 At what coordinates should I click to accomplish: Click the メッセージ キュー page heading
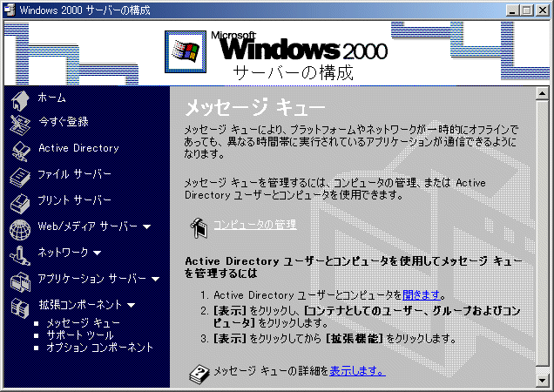click(255, 107)
